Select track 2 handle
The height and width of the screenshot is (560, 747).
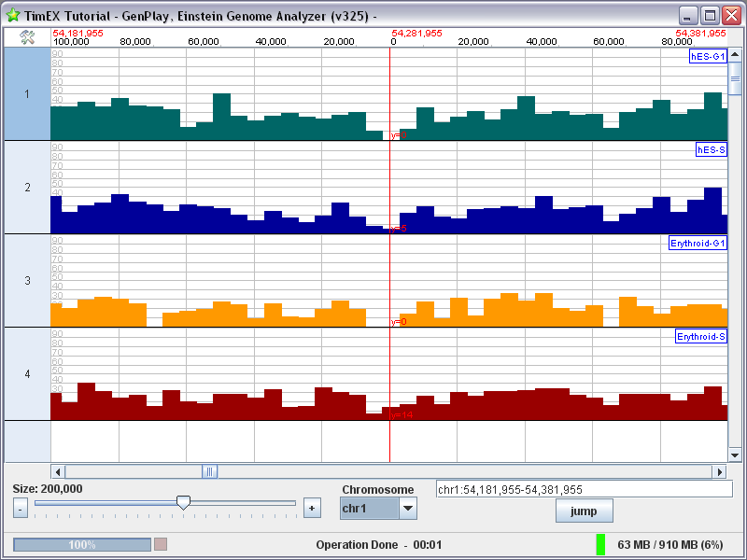(x=27, y=188)
